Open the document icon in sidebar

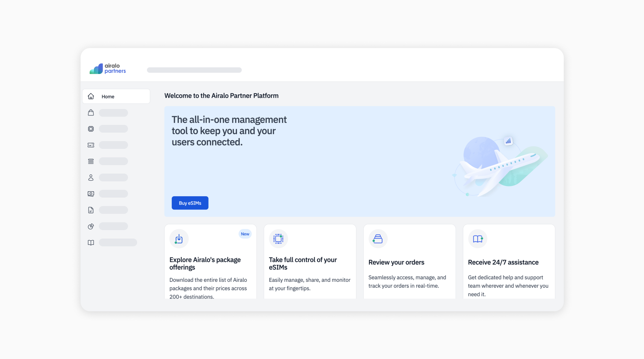pyautogui.click(x=90, y=210)
